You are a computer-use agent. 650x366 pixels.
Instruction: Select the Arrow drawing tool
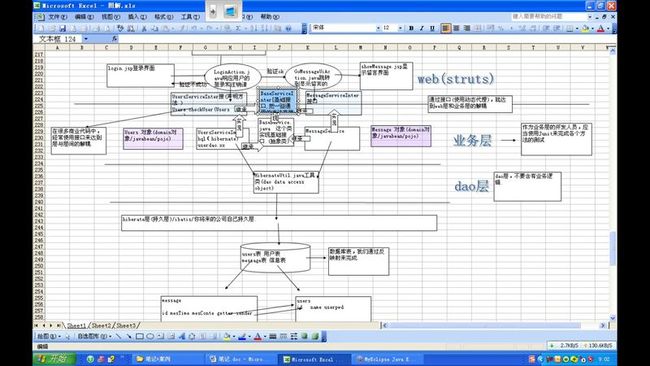(x=129, y=336)
